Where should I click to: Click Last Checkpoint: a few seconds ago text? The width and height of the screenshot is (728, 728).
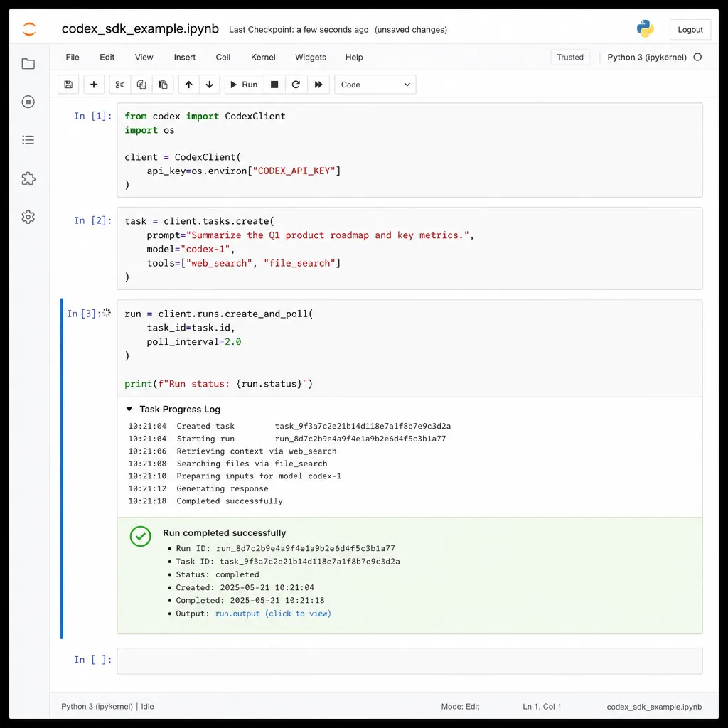299,30
